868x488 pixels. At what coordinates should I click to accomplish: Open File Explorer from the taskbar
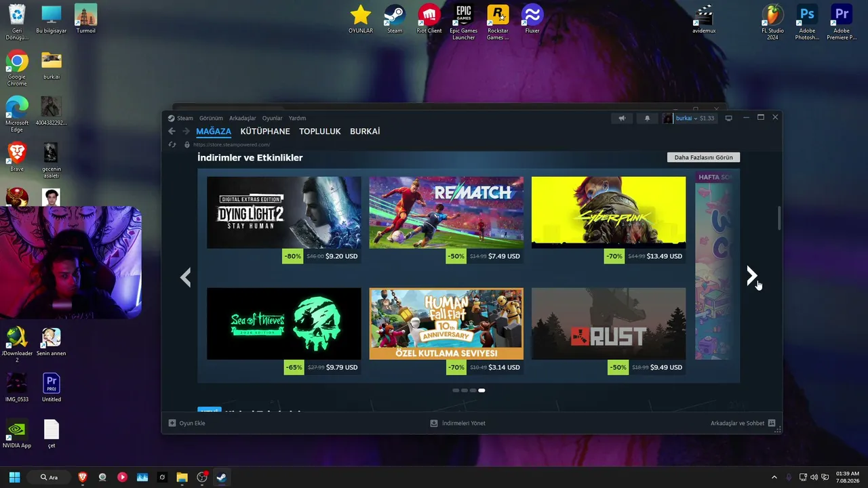click(182, 477)
